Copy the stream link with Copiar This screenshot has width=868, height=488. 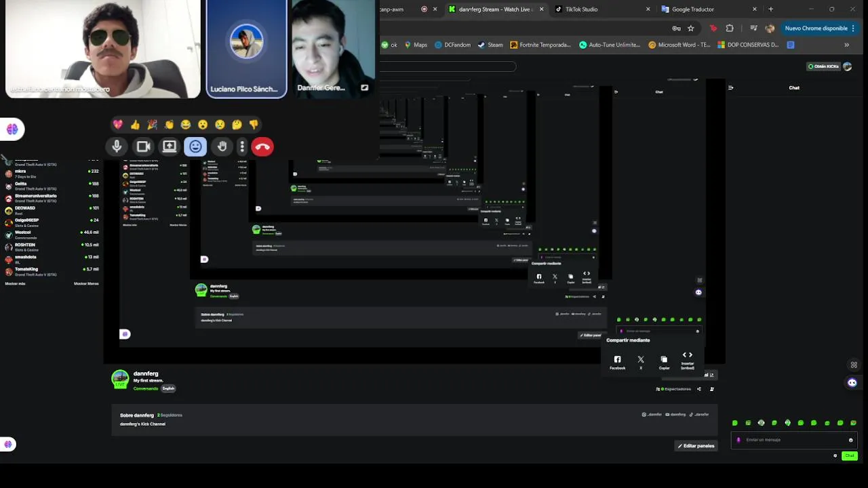point(664,362)
